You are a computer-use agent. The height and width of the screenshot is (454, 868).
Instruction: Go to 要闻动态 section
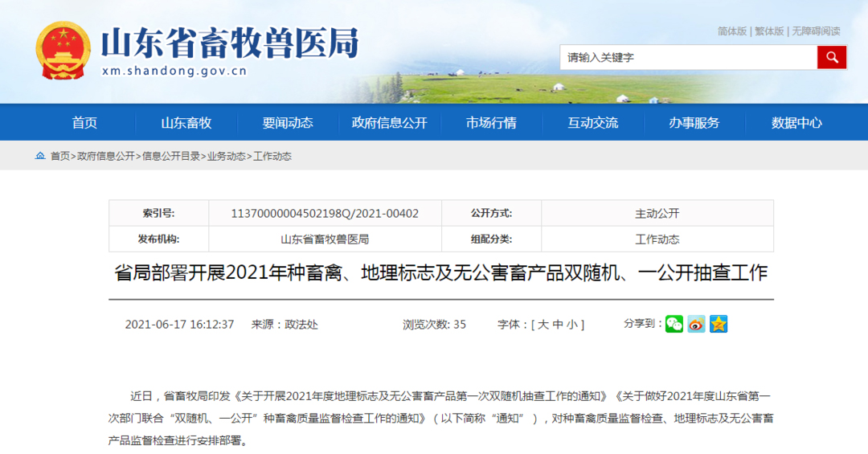coord(288,123)
